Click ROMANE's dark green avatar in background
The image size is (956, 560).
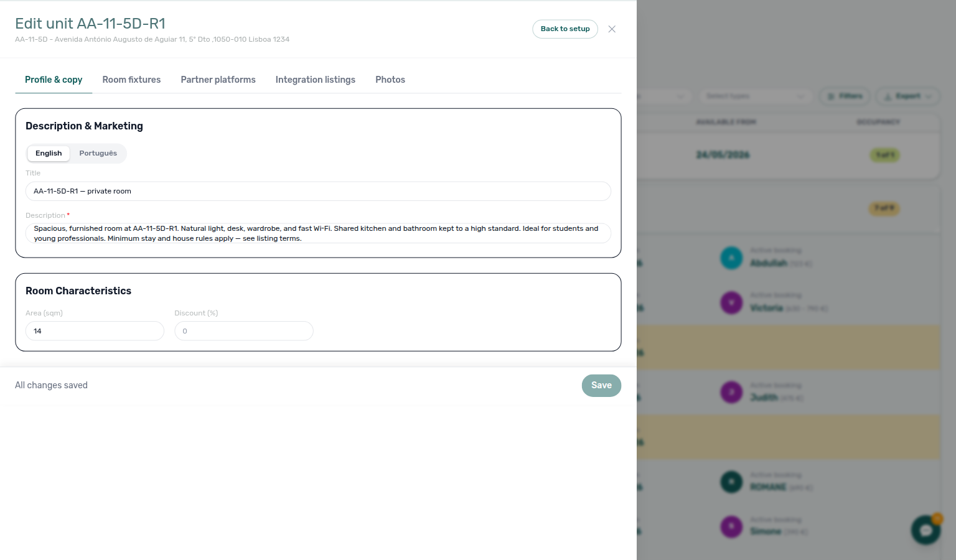point(731,482)
